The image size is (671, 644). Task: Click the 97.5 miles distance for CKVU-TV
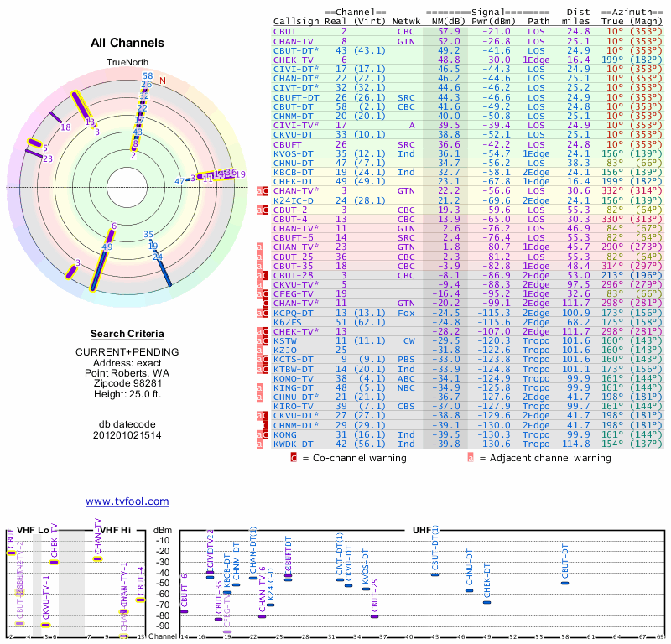[x=579, y=285]
